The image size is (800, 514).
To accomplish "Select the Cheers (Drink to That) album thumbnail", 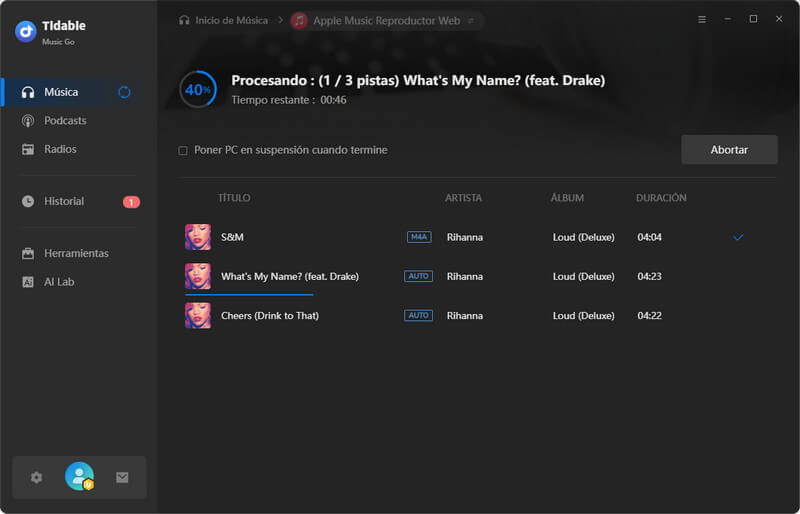I will pyautogui.click(x=198, y=316).
